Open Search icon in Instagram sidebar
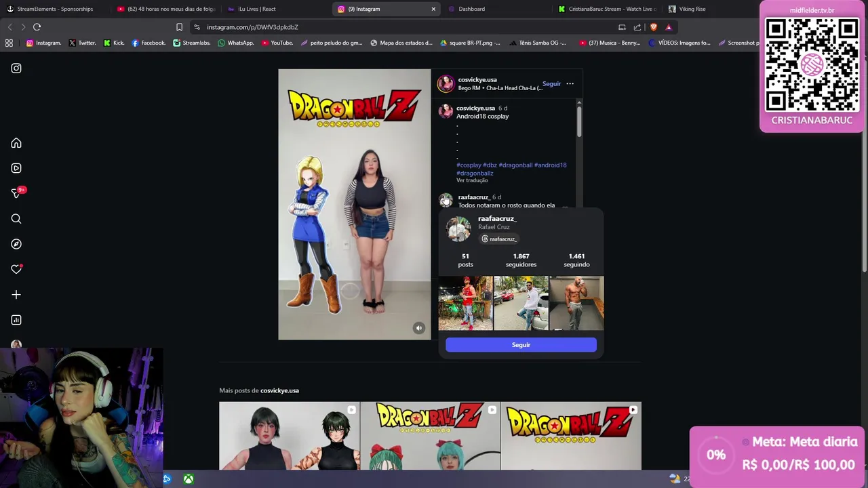Viewport: 868px width, 488px height. 16,219
